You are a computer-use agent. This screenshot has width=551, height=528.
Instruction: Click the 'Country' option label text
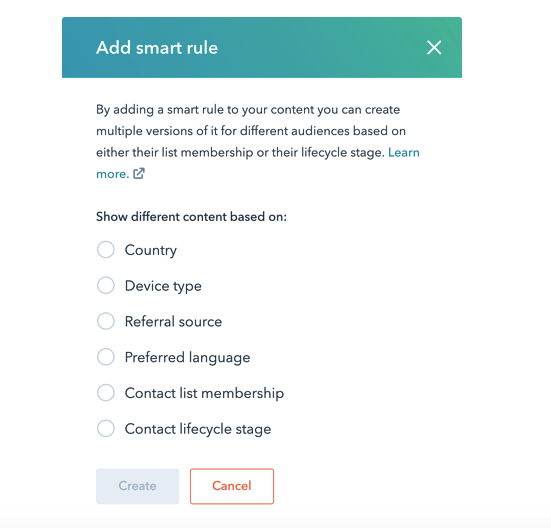151,250
